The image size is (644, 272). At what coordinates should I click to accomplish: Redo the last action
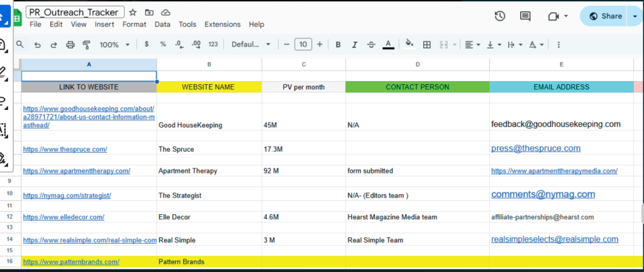pyautogui.click(x=54, y=45)
